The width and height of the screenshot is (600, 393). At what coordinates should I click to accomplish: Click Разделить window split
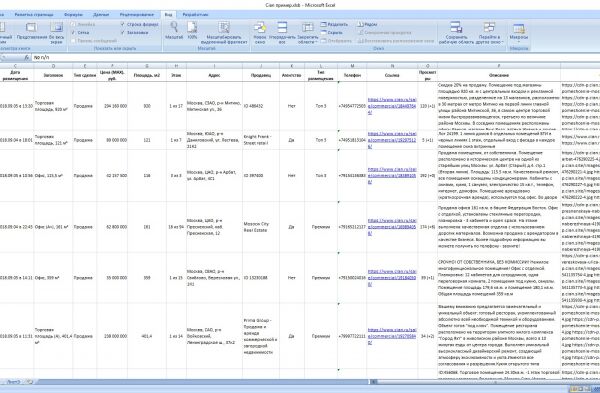(x=334, y=24)
